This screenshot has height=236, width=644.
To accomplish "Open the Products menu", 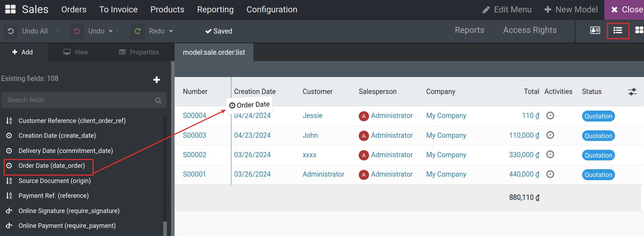I will (167, 10).
